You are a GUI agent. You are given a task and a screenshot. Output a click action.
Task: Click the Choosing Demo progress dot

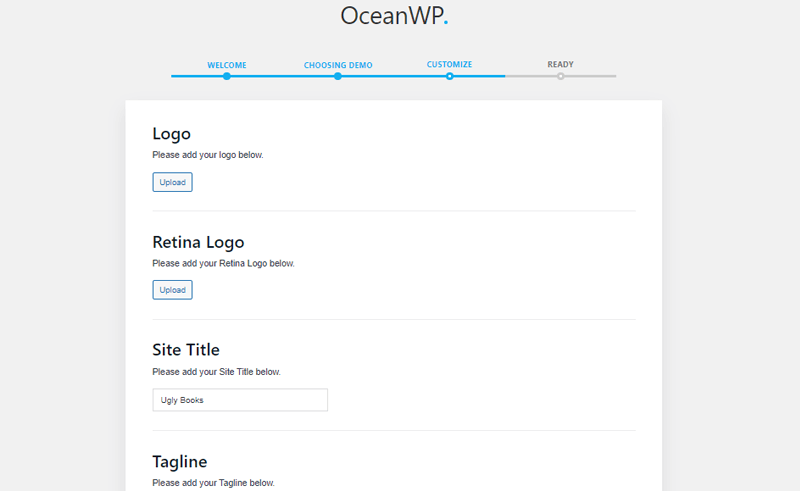338,77
